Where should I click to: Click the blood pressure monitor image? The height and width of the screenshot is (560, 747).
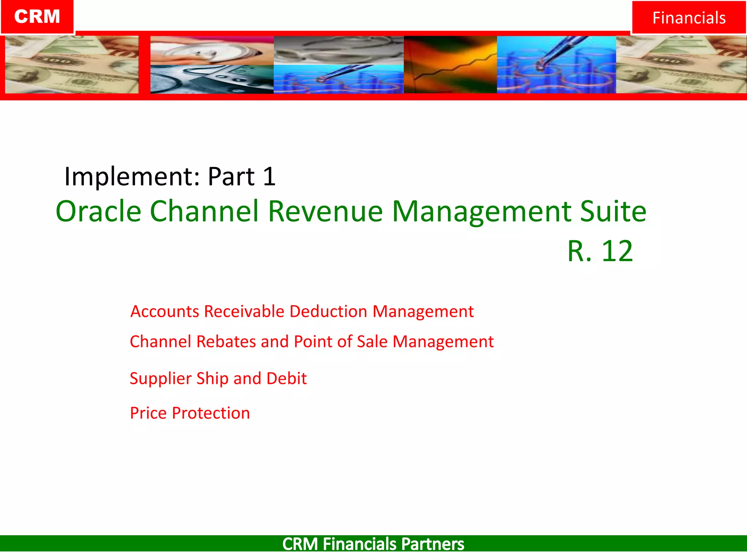click(212, 79)
